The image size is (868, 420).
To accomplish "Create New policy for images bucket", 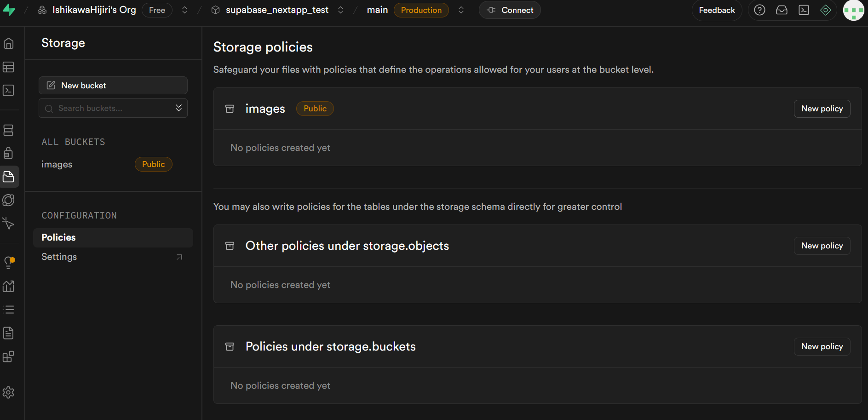I will click(822, 109).
